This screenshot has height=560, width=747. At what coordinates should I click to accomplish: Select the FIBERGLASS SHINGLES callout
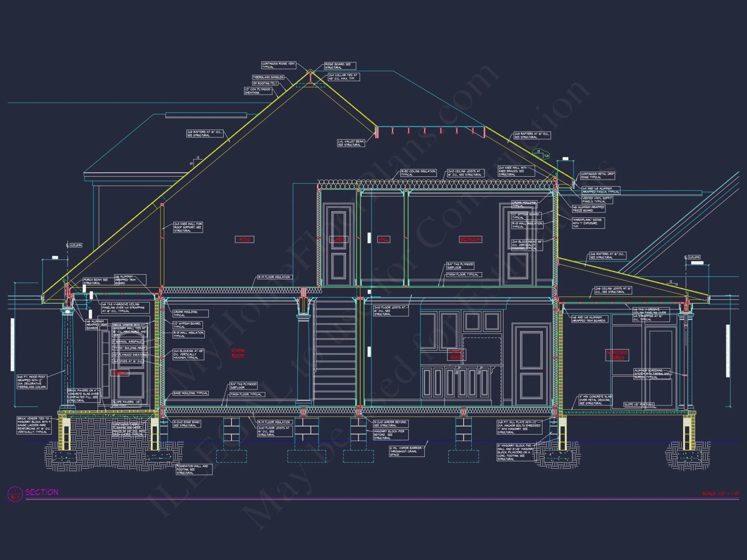click(x=268, y=77)
